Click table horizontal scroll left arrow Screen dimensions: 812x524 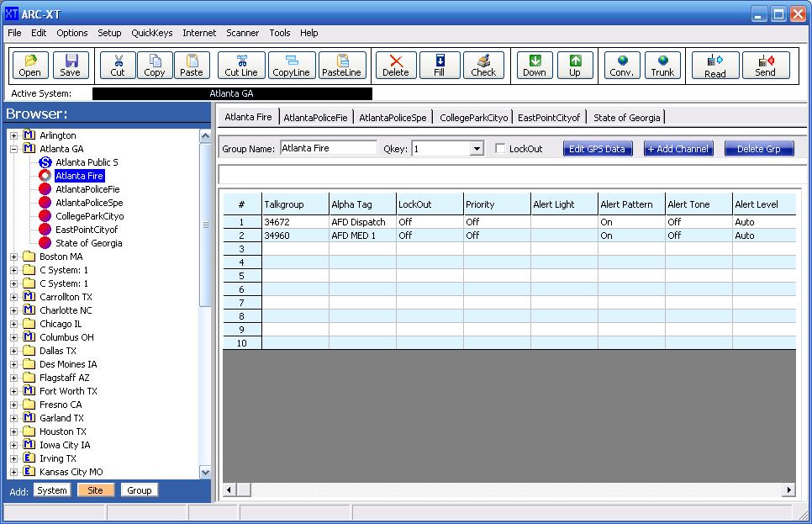point(229,490)
